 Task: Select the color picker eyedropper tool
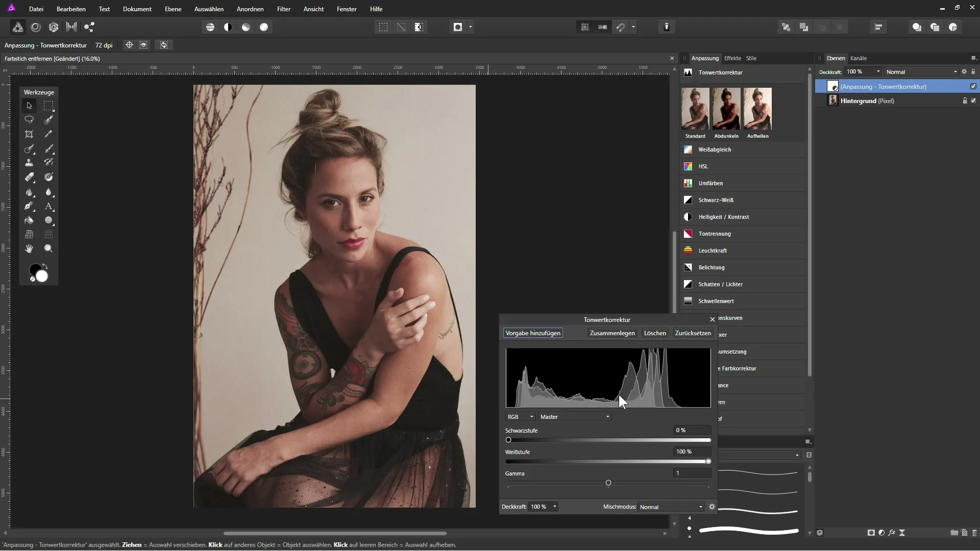48,134
